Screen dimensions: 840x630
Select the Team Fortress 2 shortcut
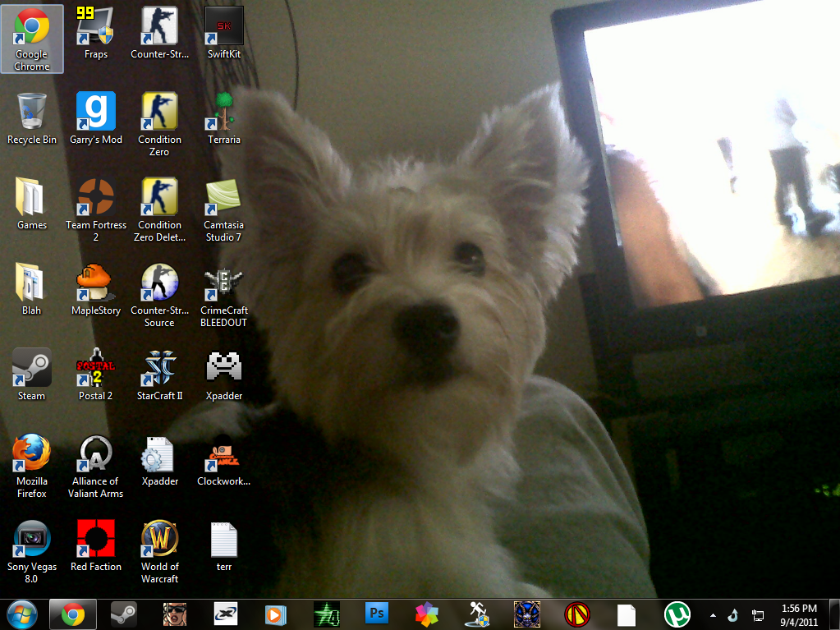pos(96,198)
